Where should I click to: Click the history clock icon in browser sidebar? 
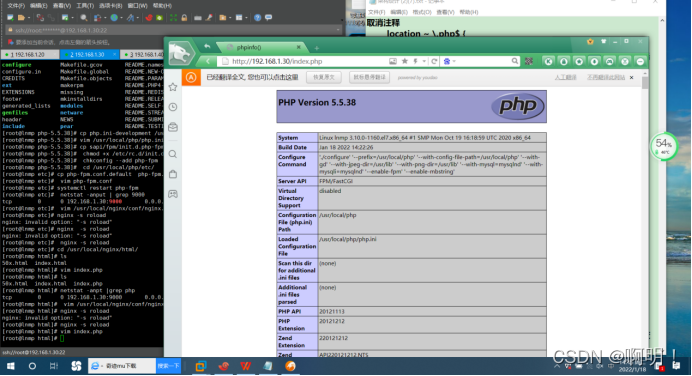[x=173, y=107]
